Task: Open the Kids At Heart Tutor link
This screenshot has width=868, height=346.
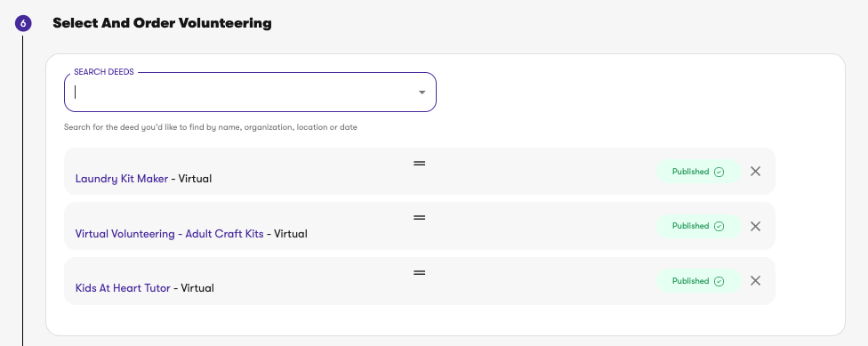Action: (x=123, y=288)
